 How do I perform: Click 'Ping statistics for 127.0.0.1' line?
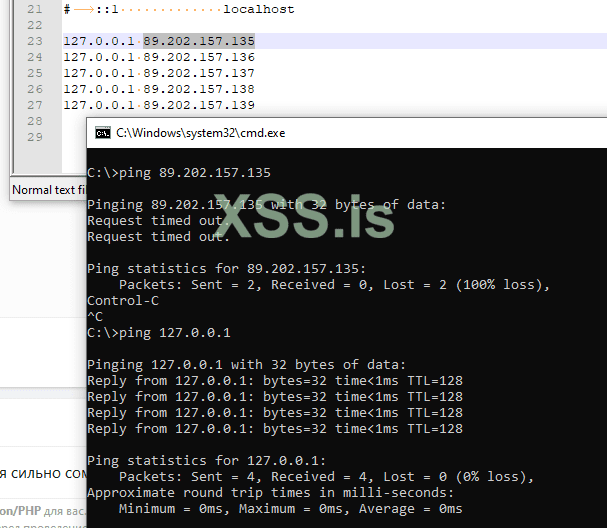(207, 461)
